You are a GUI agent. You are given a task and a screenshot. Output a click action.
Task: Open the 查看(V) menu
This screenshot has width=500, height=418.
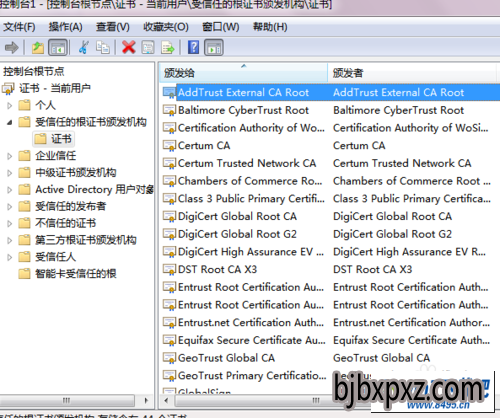[x=113, y=27]
